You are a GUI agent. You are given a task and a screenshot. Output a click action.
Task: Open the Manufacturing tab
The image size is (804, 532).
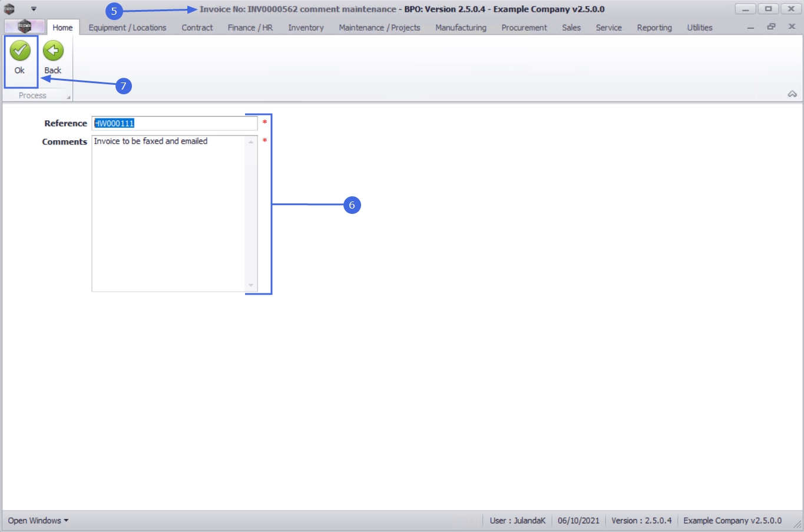coord(461,28)
